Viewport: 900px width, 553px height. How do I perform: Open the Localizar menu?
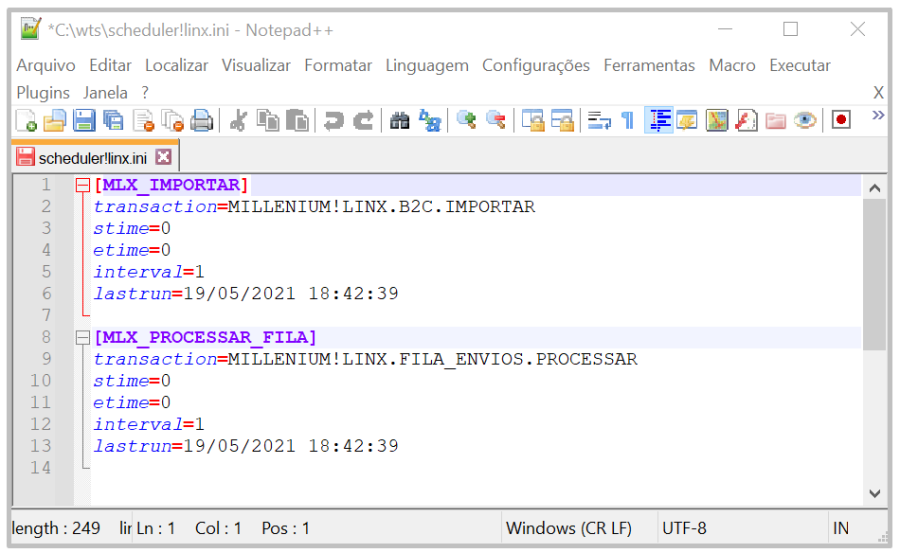tap(176, 65)
